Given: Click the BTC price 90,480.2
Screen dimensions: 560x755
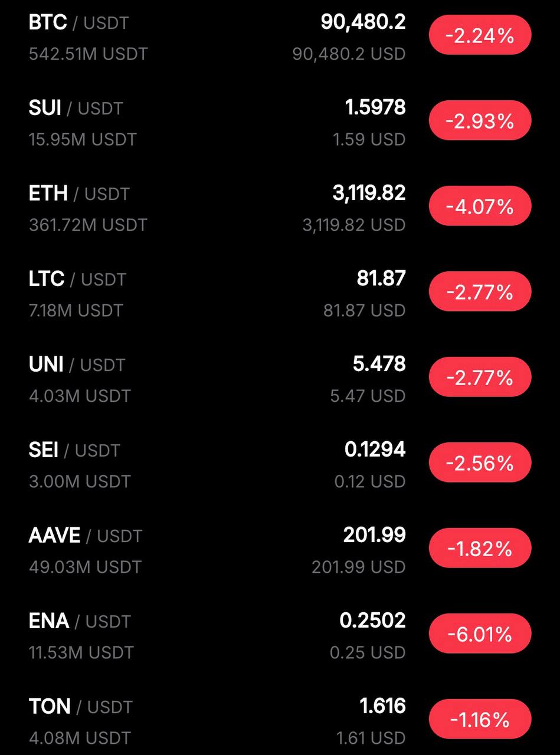Looking at the screenshot, I should coord(363,22).
